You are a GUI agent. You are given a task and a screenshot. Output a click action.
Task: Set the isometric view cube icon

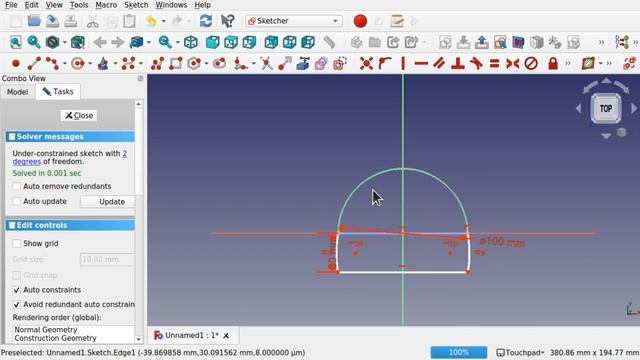pos(191,42)
